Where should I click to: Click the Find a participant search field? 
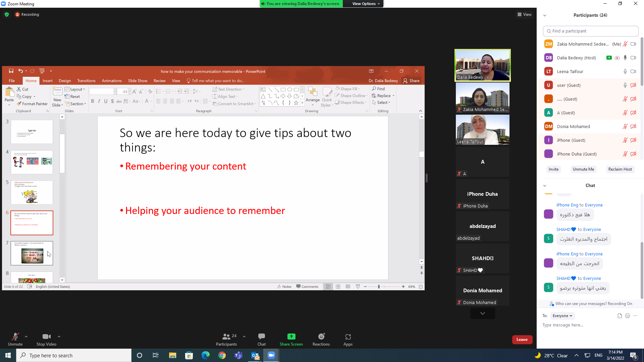(590, 31)
